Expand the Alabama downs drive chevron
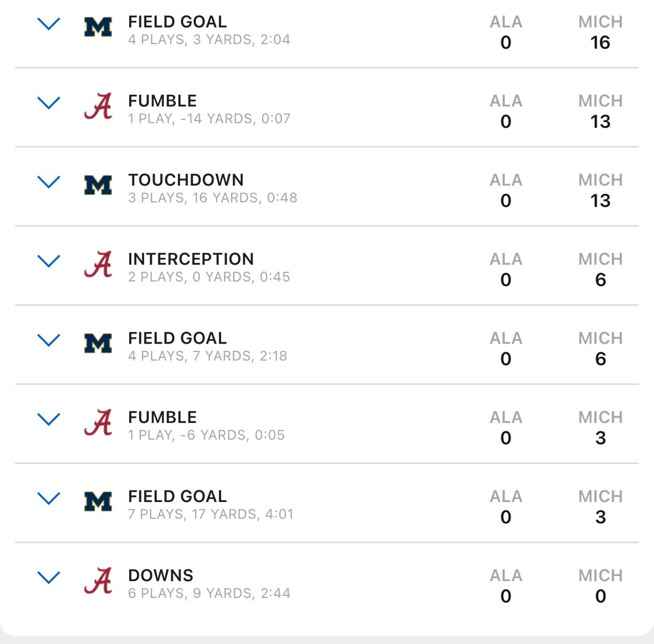 point(49,578)
